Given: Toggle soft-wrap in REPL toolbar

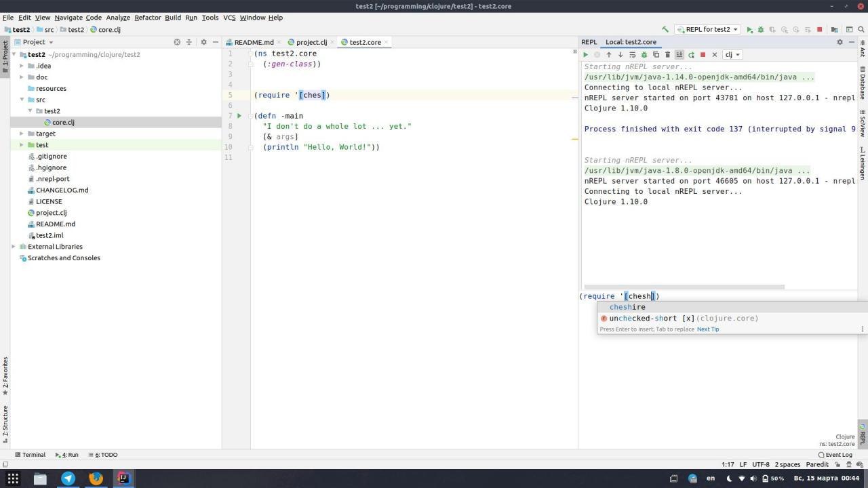Looking at the screenshot, I should 632,55.
